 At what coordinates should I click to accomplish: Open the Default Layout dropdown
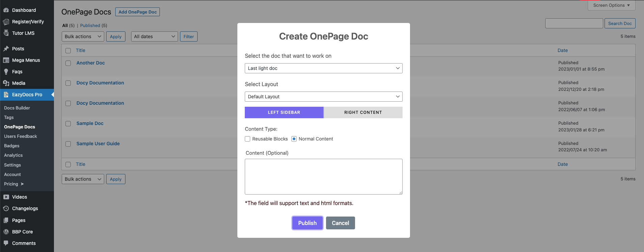click(x=324, y=97)
